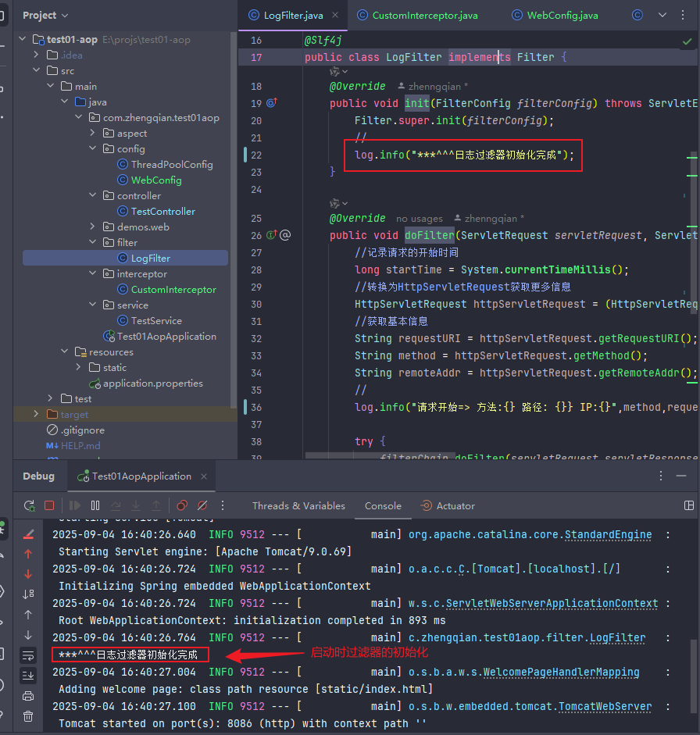This screenshot has width=700, height=735.
Task: Jump up the stack trace in console
Action: [28, 554]
